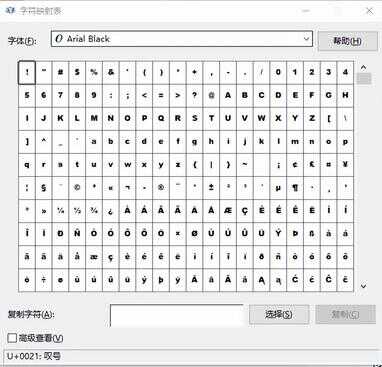Select the ± plus-minus sign cell
The width and height of the screenshot is (382, 367).
(x=211, y=188)
